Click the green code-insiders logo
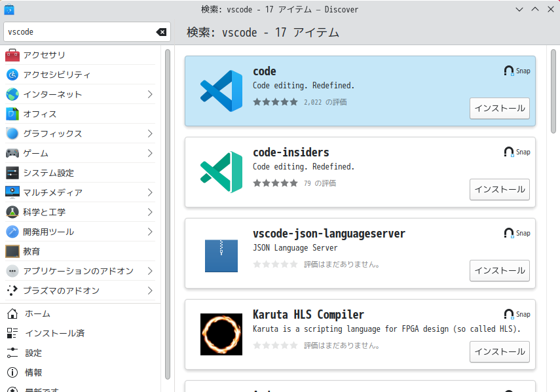Screen dimensions: 560x392 [x=221, y=172]
